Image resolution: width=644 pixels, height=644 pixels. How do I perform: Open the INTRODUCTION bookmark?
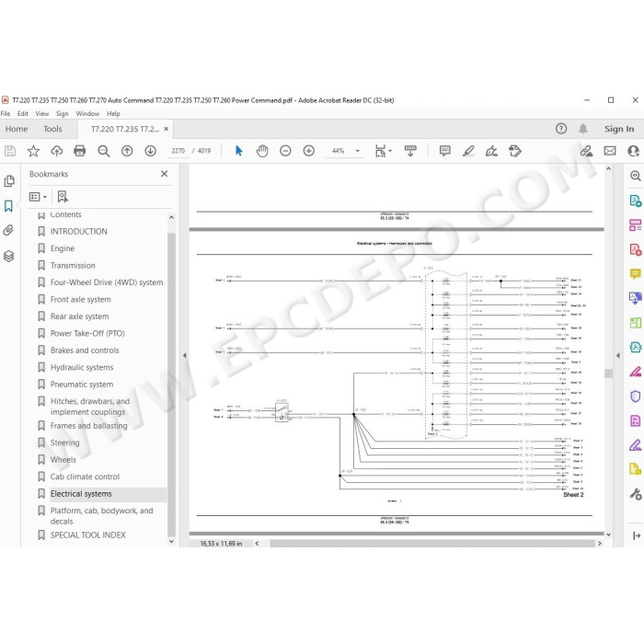tap(79, 232)
